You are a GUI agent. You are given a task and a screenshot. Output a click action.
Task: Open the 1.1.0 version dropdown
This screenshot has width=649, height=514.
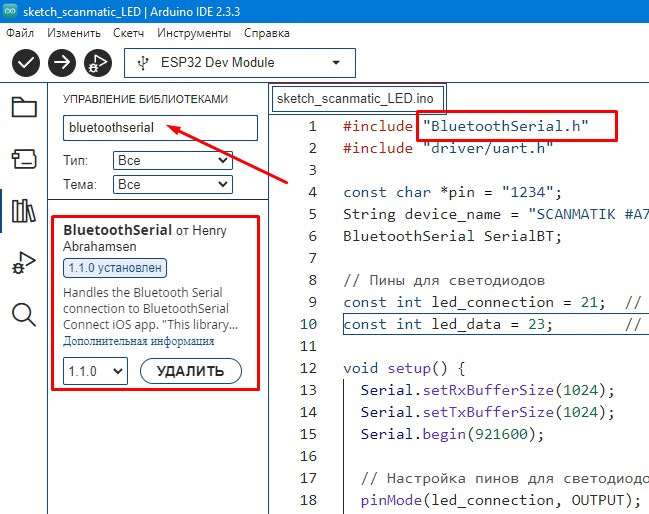pos(95,371)
